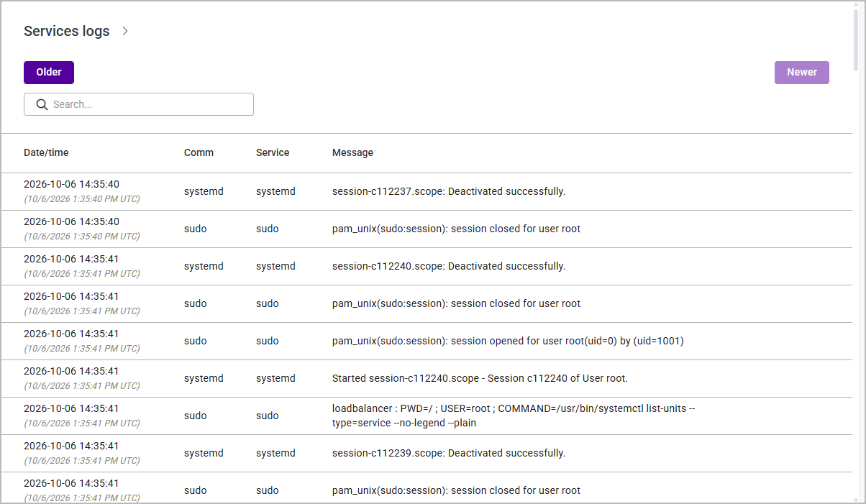Click systemd Comm cell in session-c112237 row
Image resolution: width=866 pixels, height=504 pixels.
(x=204, y=191)
